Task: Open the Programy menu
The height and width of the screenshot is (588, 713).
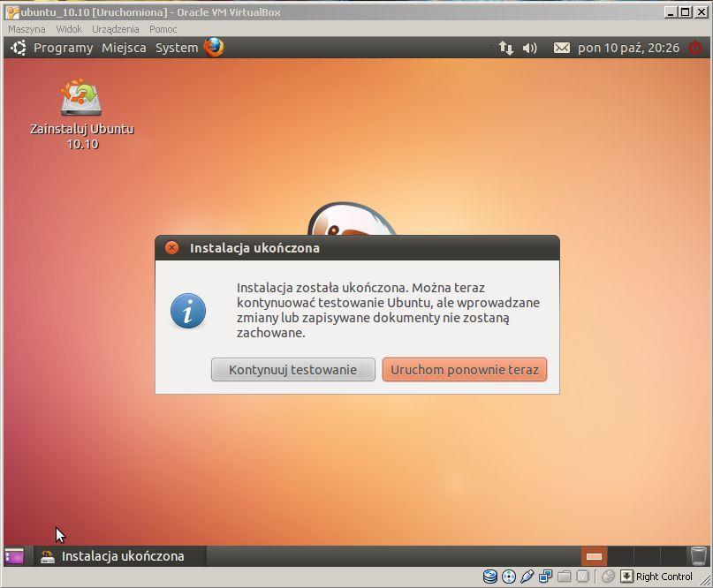Action: tap(64, 48)
